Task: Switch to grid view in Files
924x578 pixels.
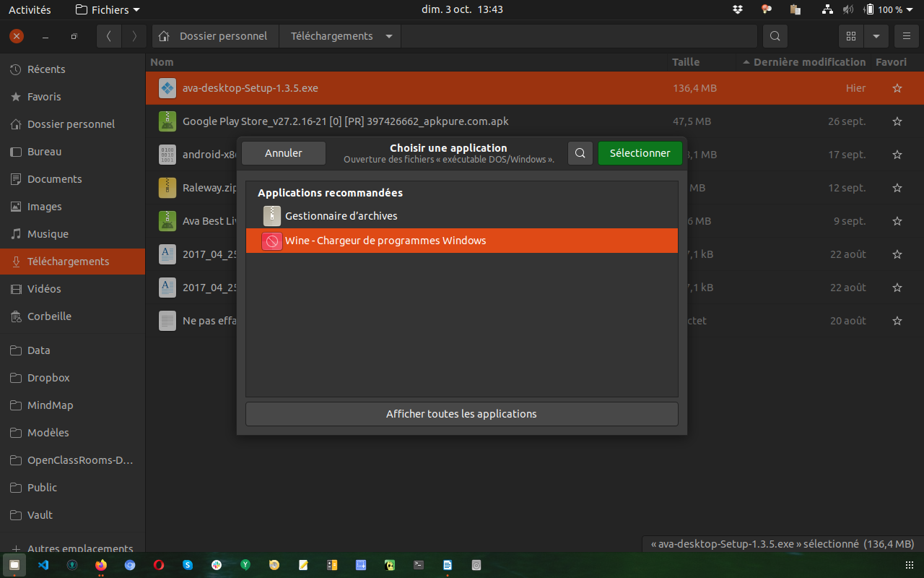Action: click(851, 36)
